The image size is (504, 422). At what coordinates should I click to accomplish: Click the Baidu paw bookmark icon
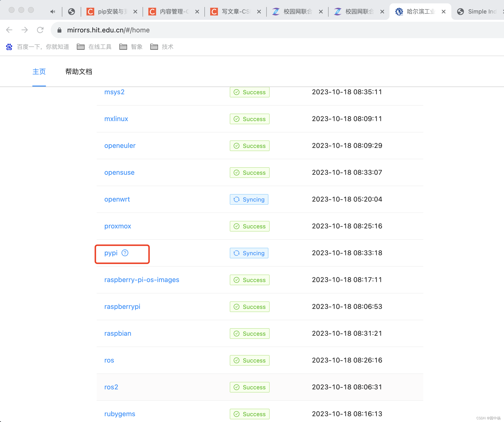(9, 47)
